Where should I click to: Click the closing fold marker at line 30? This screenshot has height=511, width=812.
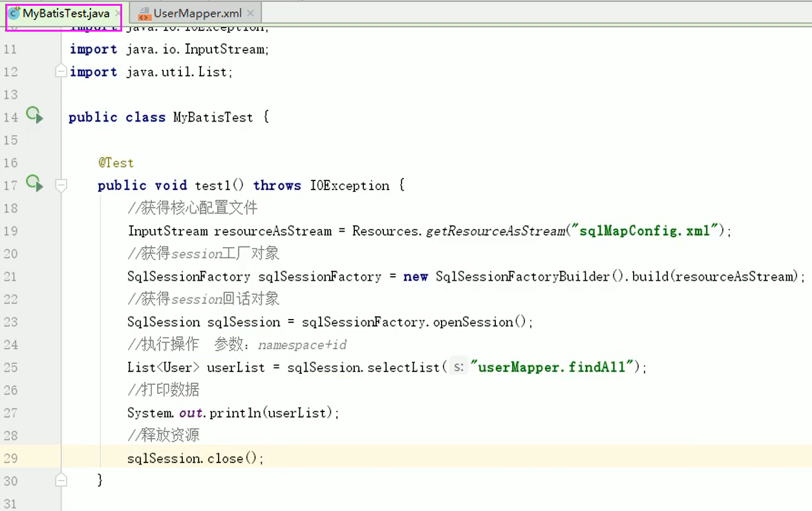click(x=61, y=481)
